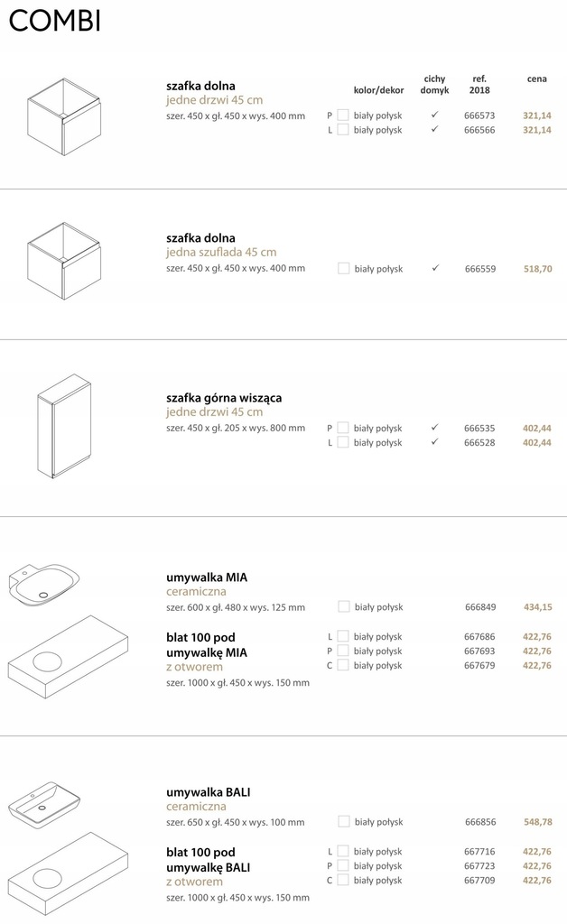This screenshot has width=567, height=924.
Task: Tick the box for umywalka MIA 666849
Action: 344,607
